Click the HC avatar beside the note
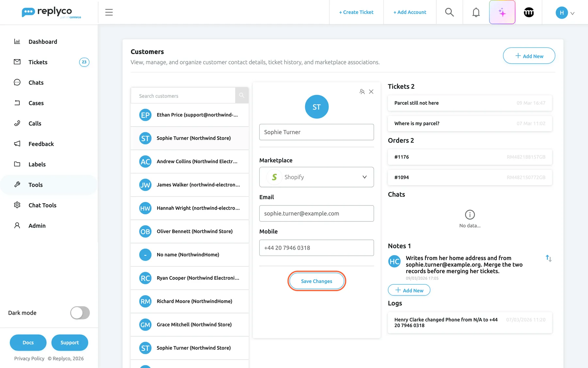 (x=394, y=261)
